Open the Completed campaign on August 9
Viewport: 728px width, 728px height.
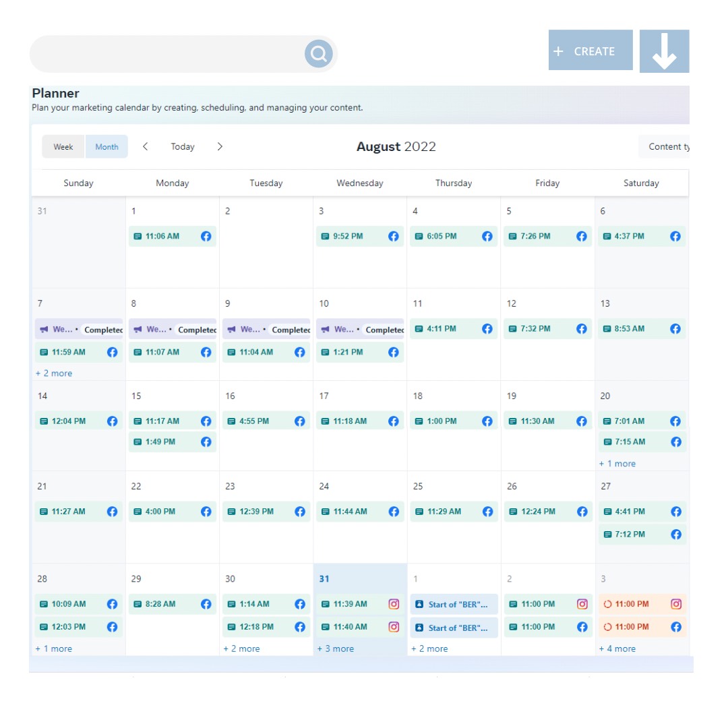[x=266, y=329]
